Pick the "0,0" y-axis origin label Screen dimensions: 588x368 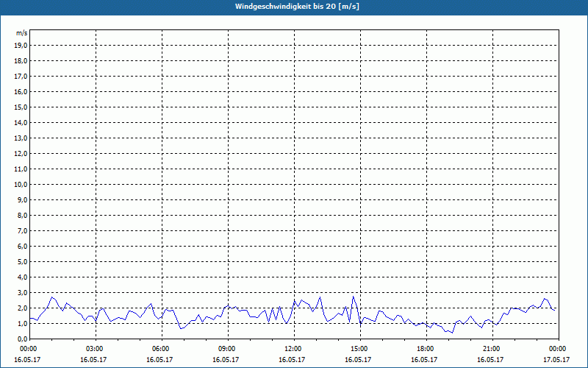[x=23, y=339]
